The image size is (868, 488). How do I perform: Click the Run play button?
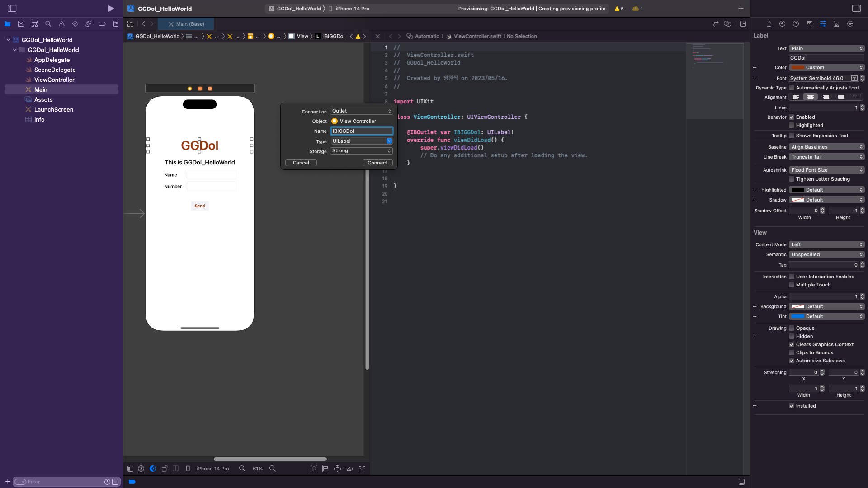(x=111, y=9)
